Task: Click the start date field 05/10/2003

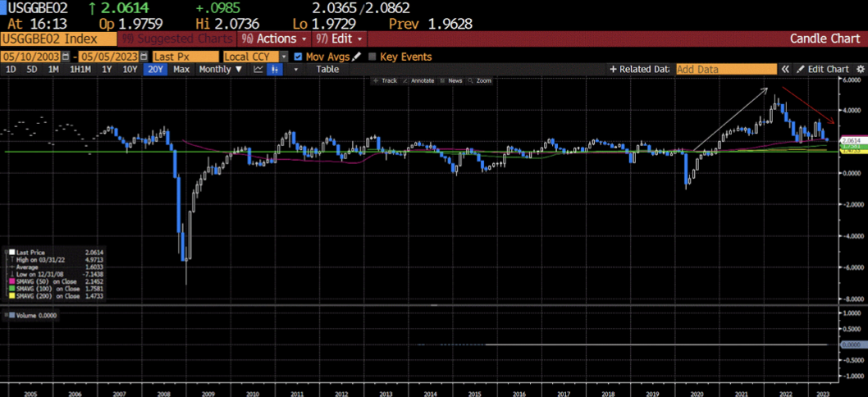Action: click(31, 57)
